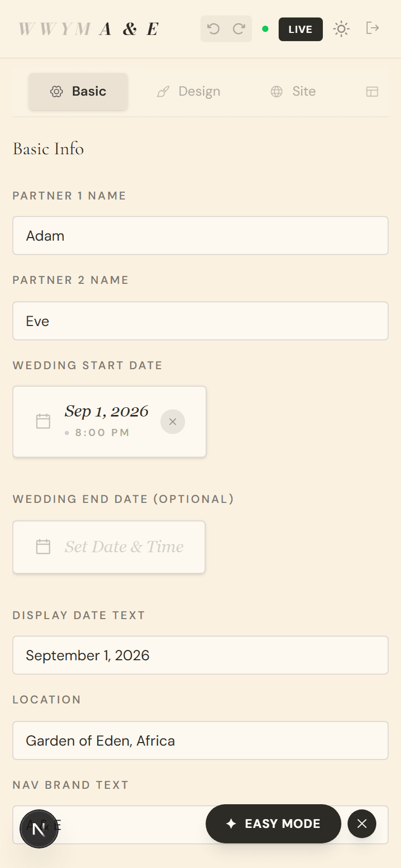Click the Undo icon in the top bar
The image size is (401, 868).
214,29
